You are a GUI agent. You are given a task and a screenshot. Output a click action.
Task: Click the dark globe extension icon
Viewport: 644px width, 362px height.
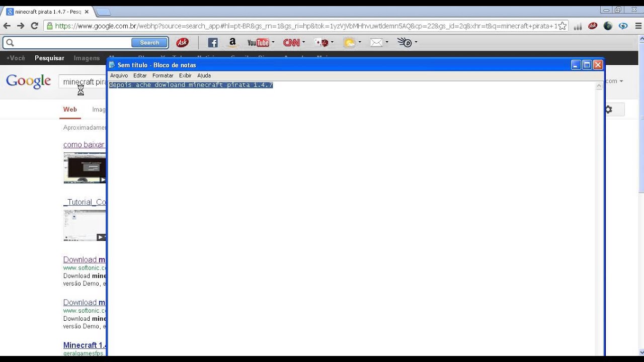coord(608,26)
